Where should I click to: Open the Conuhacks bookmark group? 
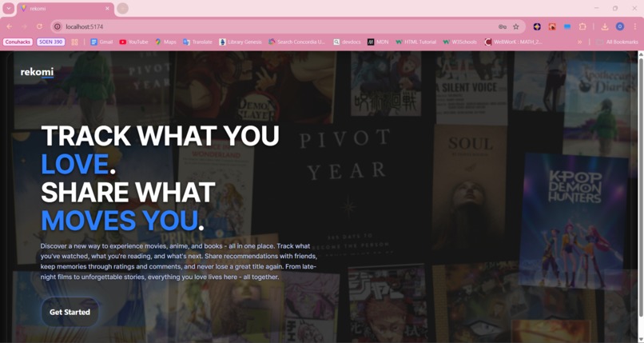18,42
